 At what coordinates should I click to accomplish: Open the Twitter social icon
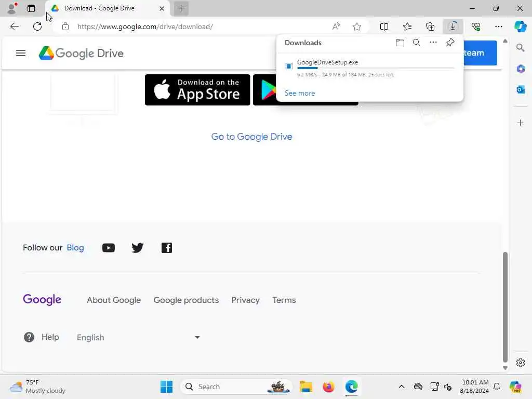coord(137,248)
